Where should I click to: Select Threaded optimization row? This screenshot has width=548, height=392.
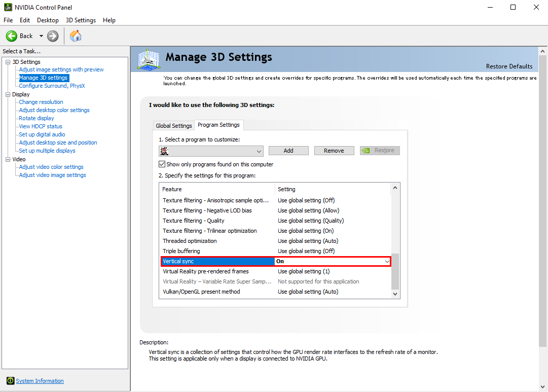click(x=276, y=241)
